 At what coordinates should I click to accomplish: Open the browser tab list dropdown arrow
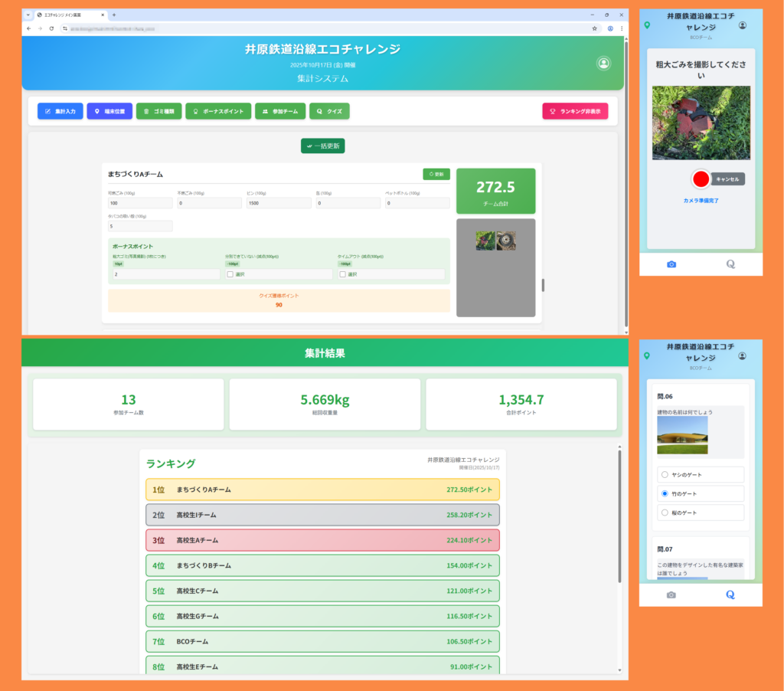click(28, 15)
